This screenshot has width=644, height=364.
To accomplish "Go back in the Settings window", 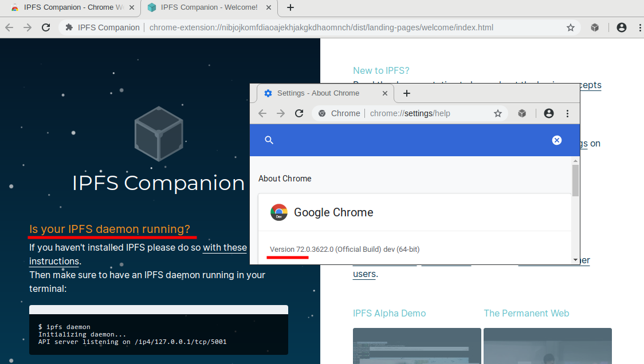I will [262, 113].
